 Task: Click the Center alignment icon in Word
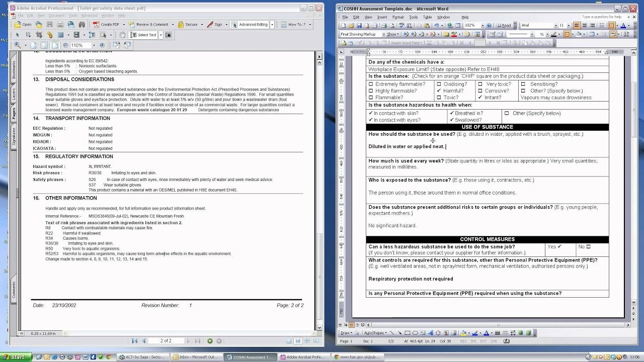click(585, 25)
